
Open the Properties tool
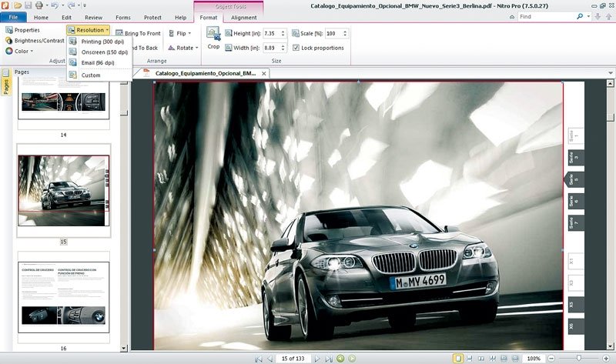(23, 30)
